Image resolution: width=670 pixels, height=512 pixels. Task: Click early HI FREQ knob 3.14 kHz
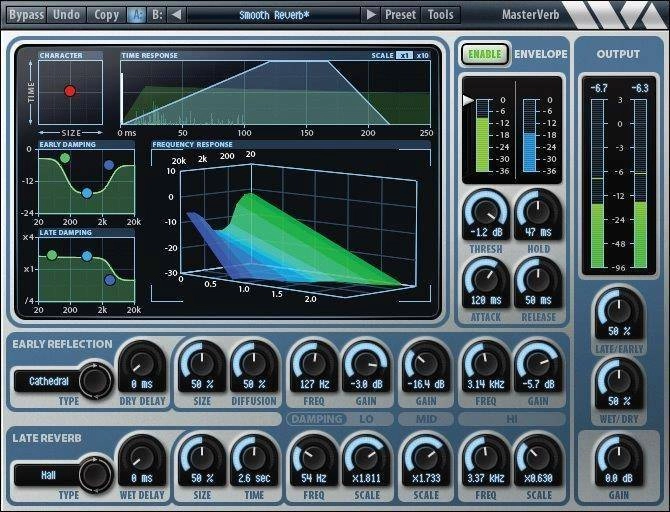(x=486, y=366)
